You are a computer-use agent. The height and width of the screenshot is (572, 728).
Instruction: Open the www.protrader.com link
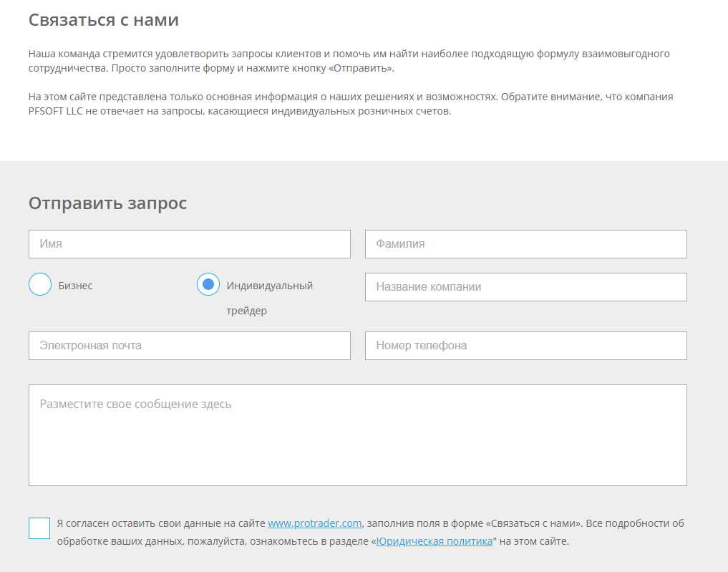pos(315,523)
